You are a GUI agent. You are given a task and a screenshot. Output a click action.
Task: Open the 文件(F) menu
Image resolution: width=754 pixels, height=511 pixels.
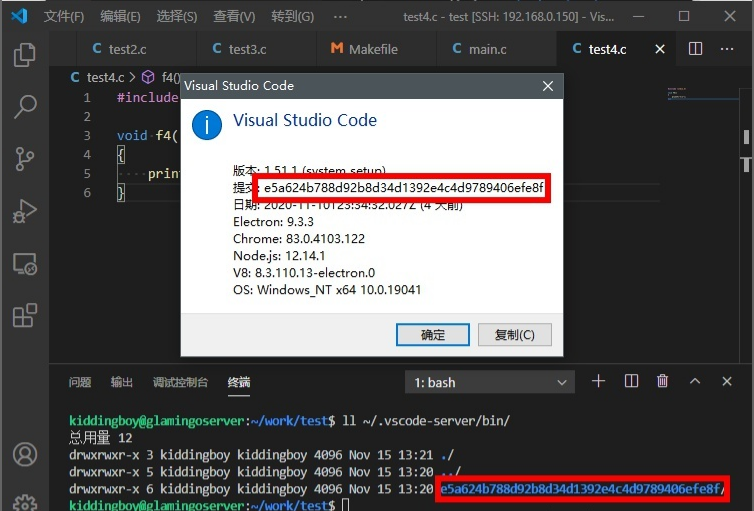click(x=63, y=17)
